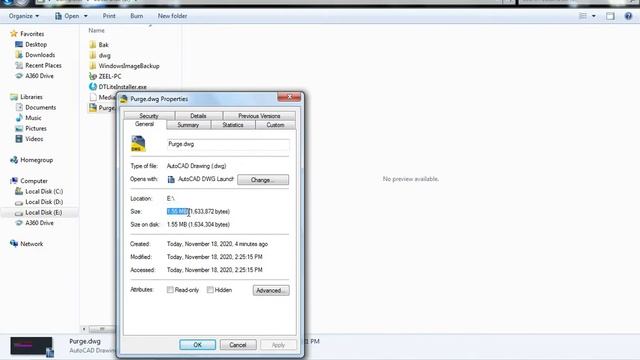Image resolution: width=640 pixels, height=360 pixels.
Task: Select Homegroup icon in sidebar
Action: tap(14, 160)
